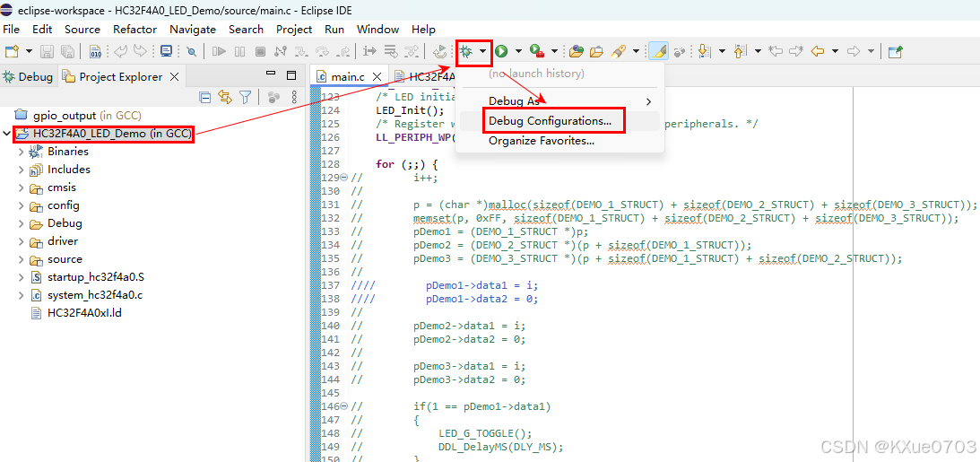
Task: Expand the source folder
Action: pos(21,259)
